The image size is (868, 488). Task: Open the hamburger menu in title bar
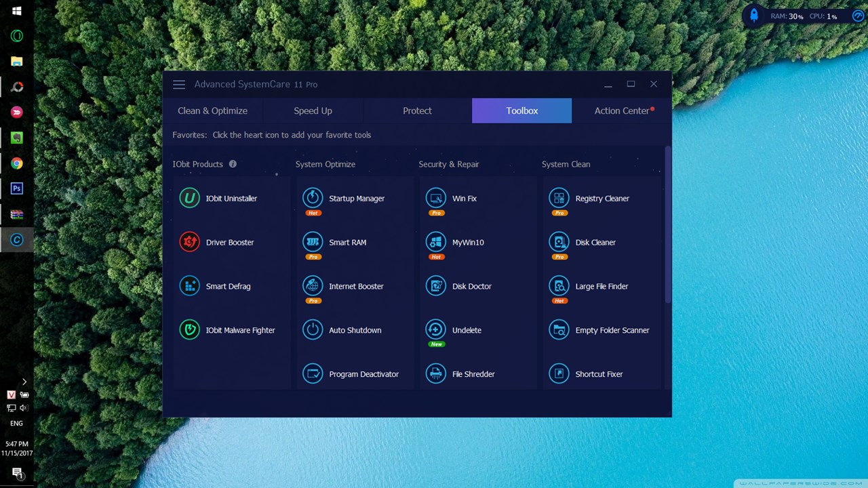tap(179, 85)
